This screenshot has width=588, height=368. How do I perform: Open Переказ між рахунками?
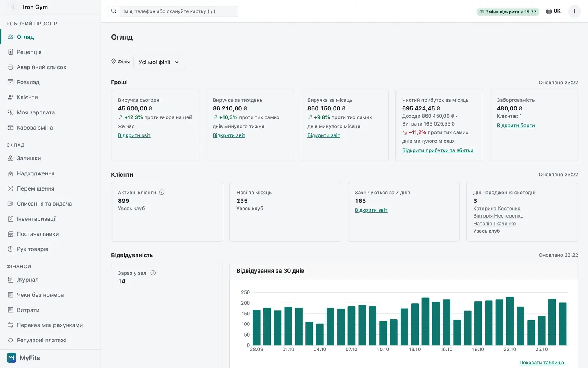pos(50,325)
